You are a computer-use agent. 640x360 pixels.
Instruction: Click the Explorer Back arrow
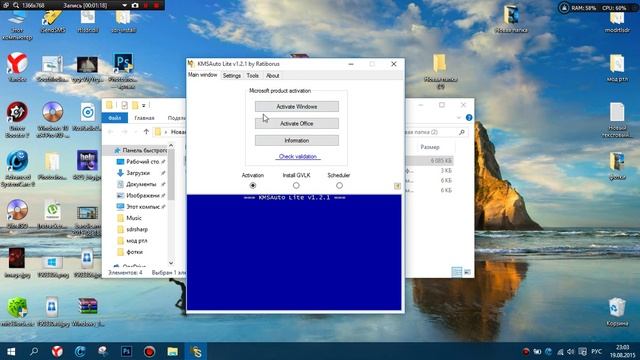(111, 132)
